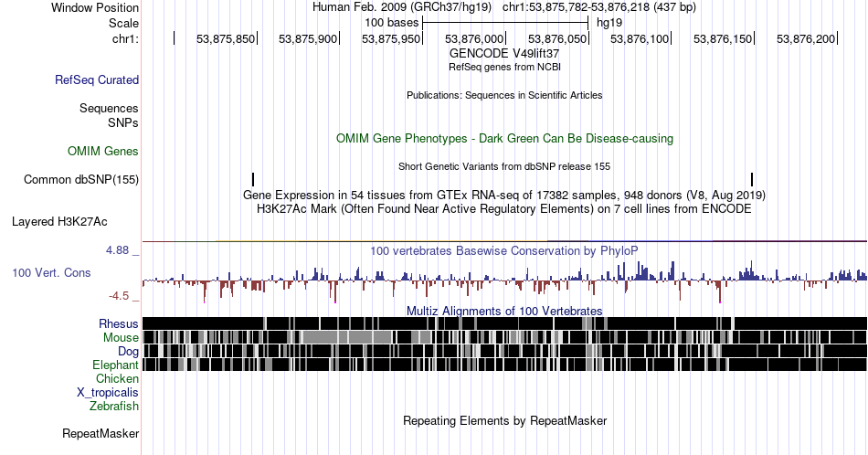Click the Sequences track label

109,109
